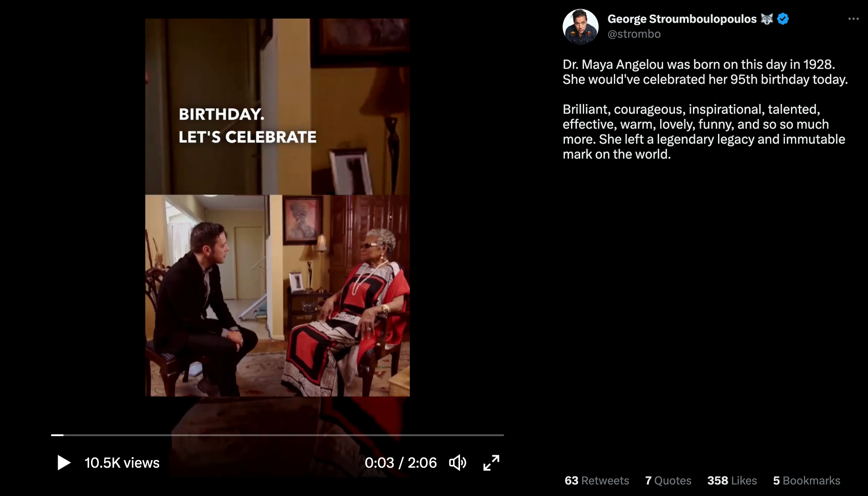The image size is (868, 496).
Task: Click the "LET'S CELEBRATE" video caption
Action: pyautogui.click(x=247, y=137)
